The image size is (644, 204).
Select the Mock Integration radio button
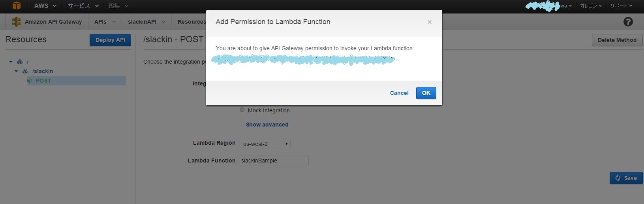click(x=242, y=110)
